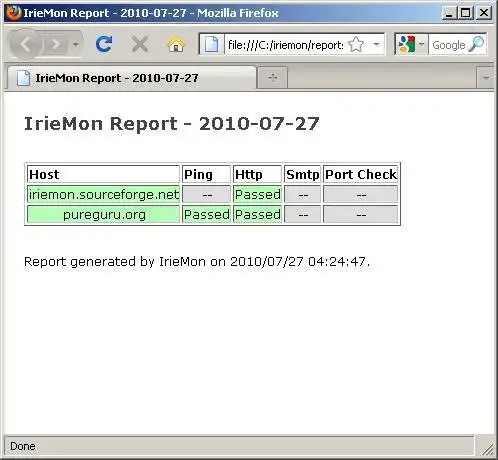Screen dimensions: 498x460
Task: Click the Stop loading X icon
Action: pyautogui.click(x=140, y=44)
